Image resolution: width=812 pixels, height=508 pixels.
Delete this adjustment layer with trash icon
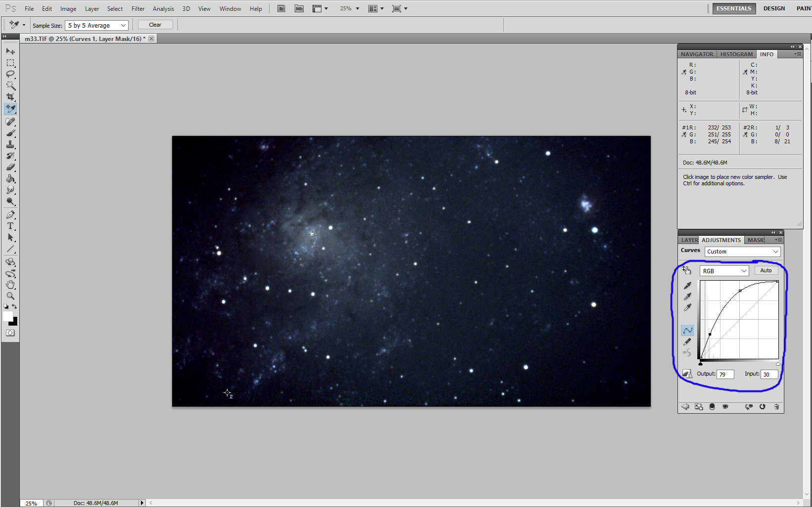point(776,407)
